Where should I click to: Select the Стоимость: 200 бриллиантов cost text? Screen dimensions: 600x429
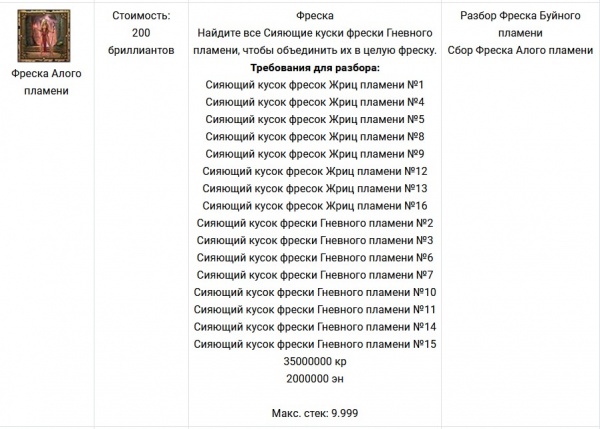(141, 33)
